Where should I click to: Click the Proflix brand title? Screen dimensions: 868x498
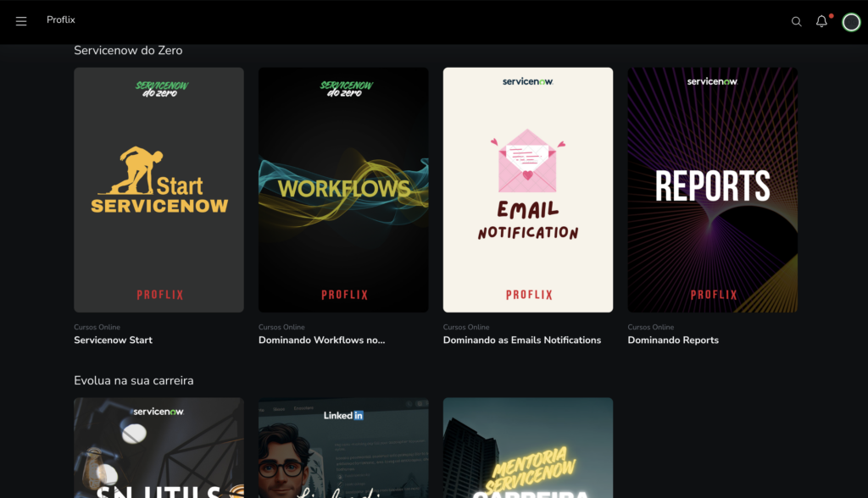(x=61, y=19)
